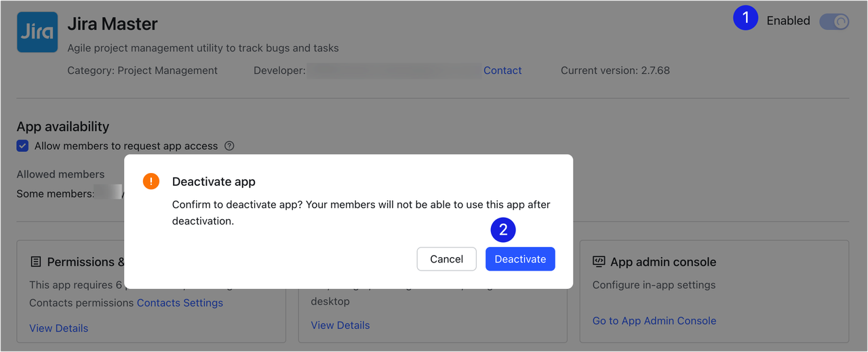The height and width of the screenshot is (352, 868).
Task: Open the developer Contact link
Action: [502, 71]
